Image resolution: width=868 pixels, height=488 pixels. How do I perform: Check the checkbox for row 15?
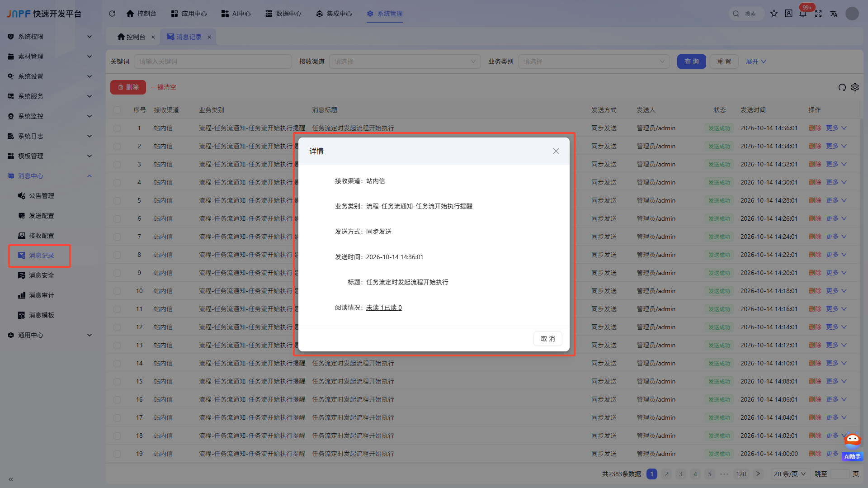point(117,382)
